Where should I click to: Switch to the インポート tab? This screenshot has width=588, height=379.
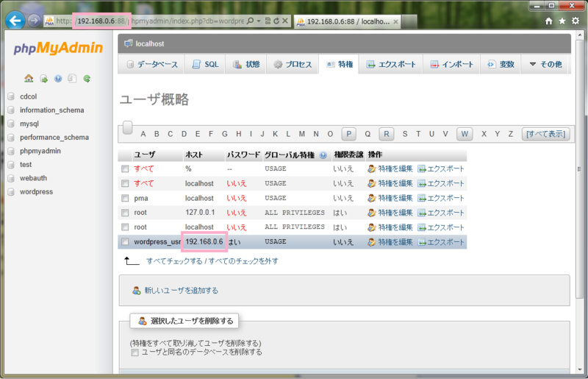(451, 64)
